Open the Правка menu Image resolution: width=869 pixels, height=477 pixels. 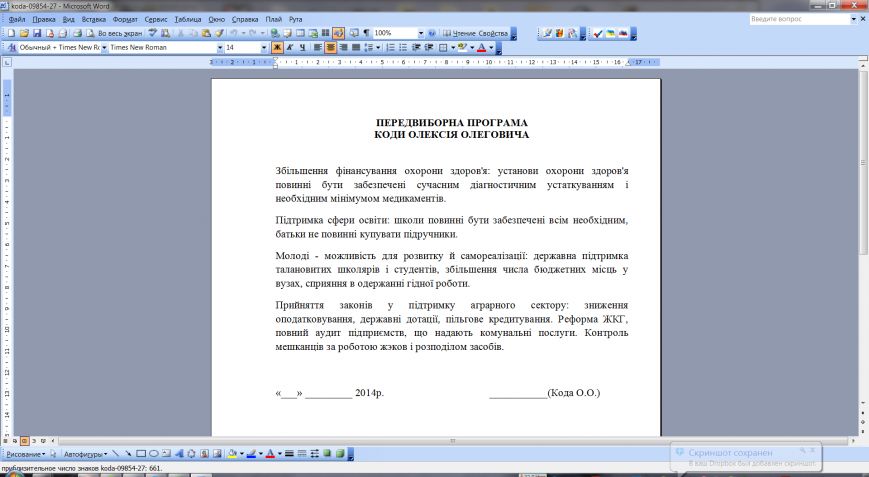pos(44,19)
